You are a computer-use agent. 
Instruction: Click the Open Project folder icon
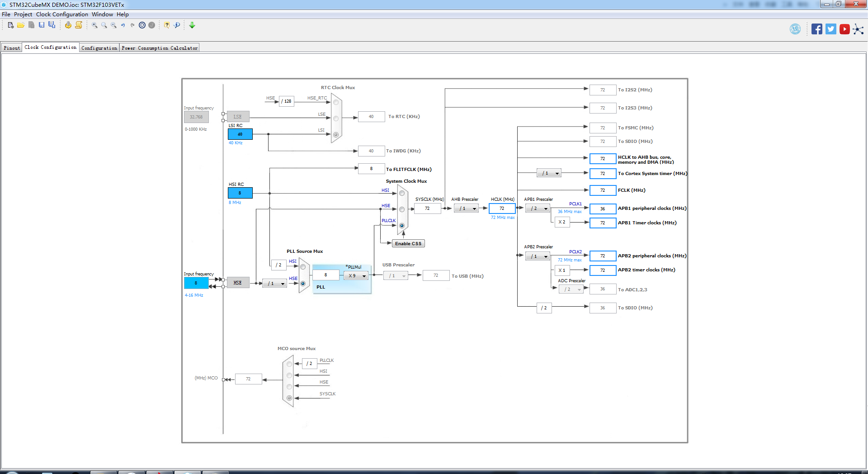[21, 25]
